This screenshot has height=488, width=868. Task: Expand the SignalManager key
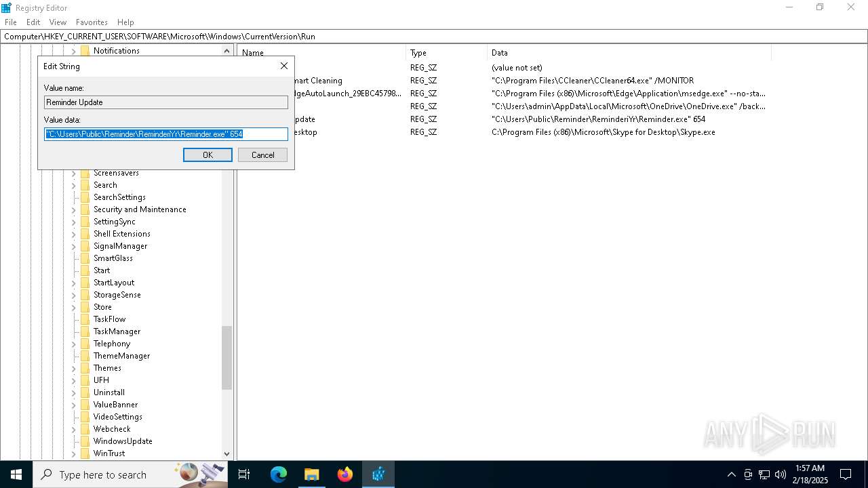point(74,246)
